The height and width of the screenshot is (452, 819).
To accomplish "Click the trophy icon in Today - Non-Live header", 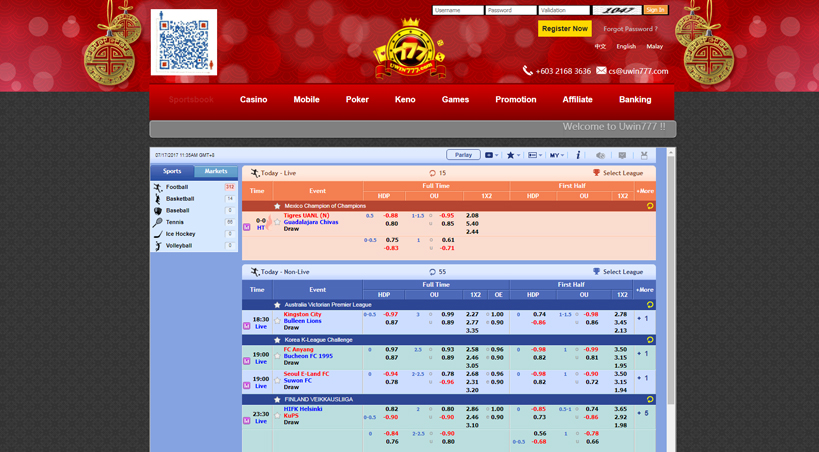I will [x=596, y=271].
